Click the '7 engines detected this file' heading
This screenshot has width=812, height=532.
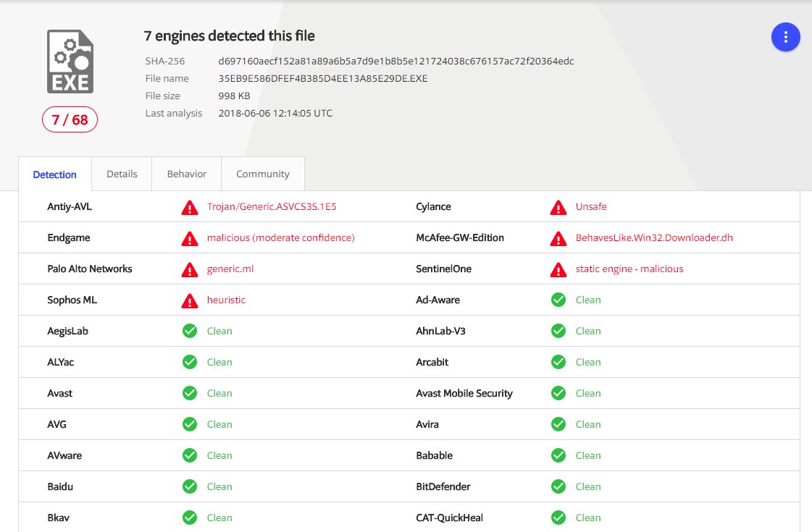pyautogui.click(x=230, y=35)
